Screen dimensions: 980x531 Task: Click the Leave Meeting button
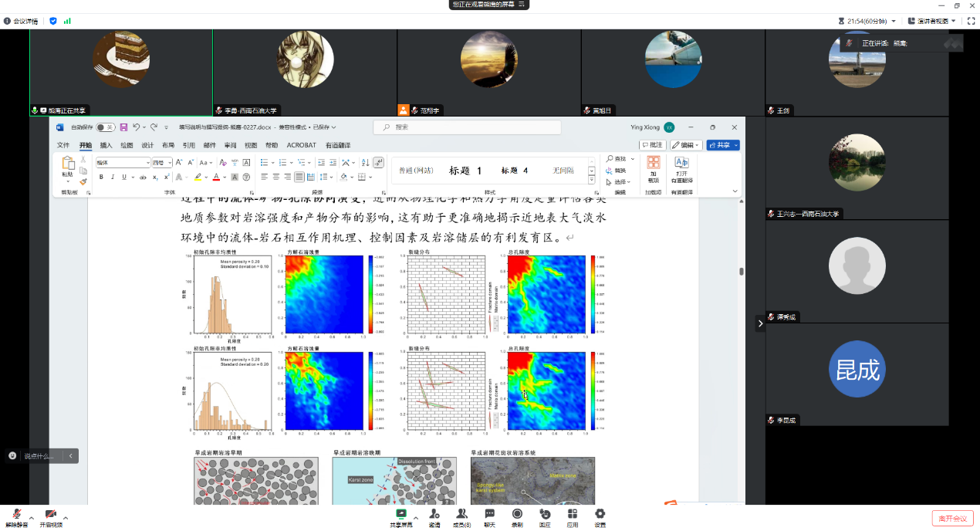[x=953, y=518]
